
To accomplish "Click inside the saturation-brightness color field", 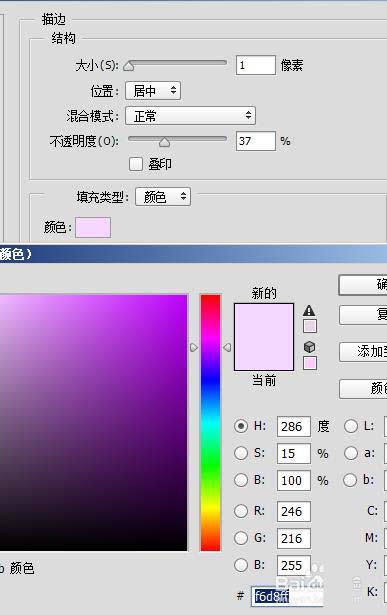I will [93, 422].
